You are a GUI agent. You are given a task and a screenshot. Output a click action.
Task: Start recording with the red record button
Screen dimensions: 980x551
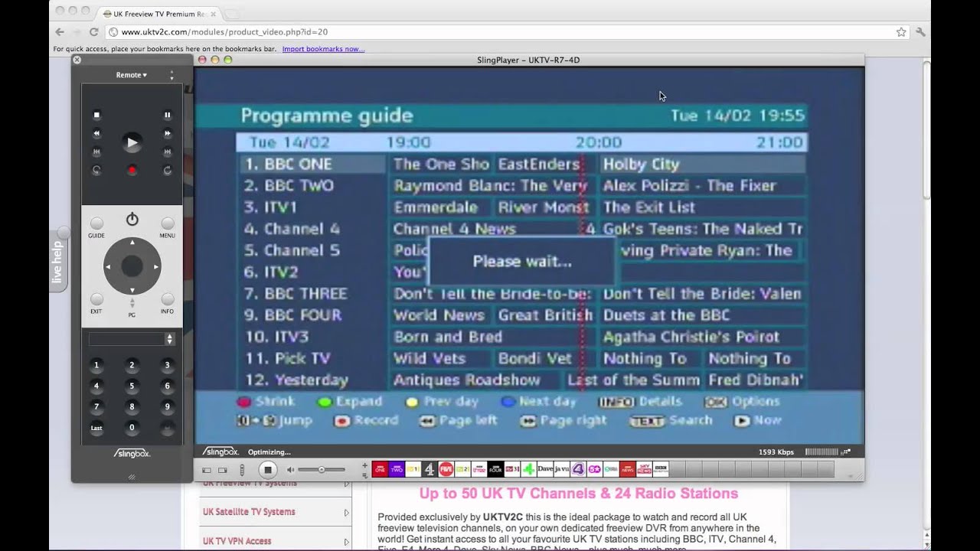[132, 170]
